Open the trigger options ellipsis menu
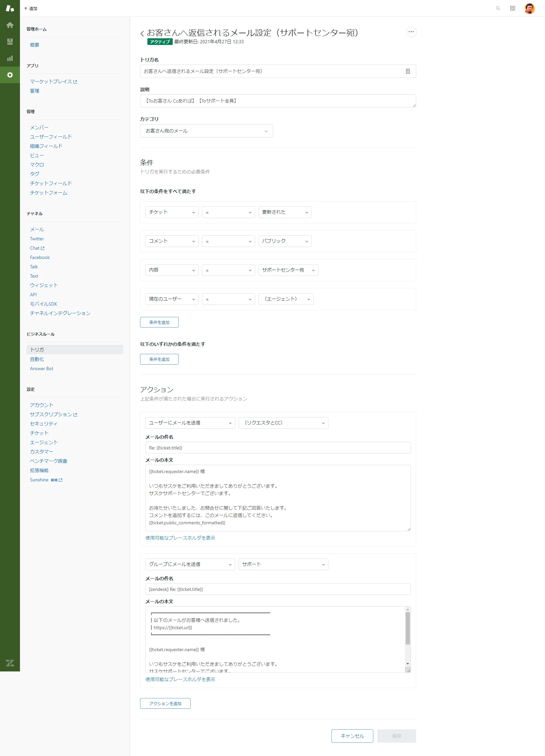 (x=411, y=32)
